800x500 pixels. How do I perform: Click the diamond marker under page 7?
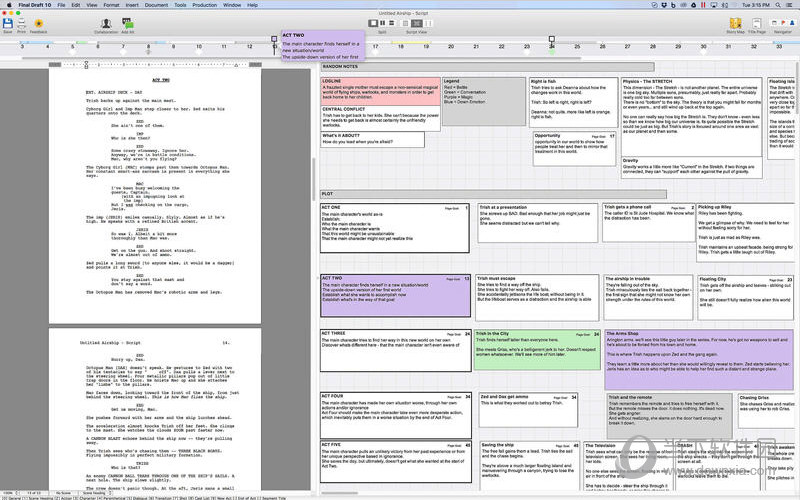(x=123, y=52)
